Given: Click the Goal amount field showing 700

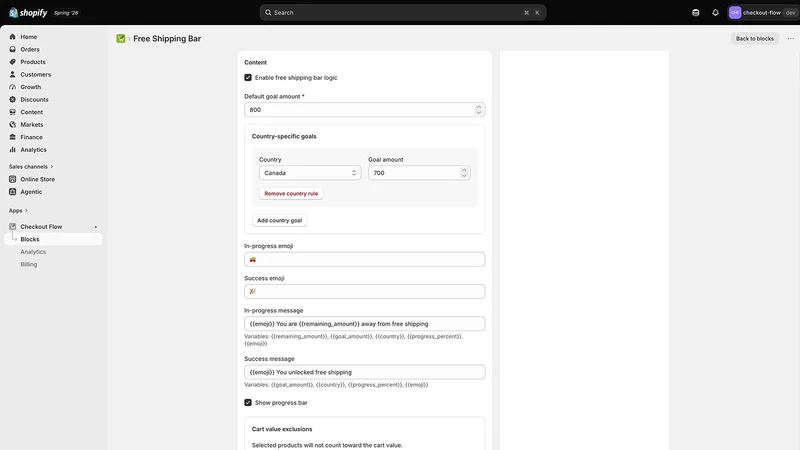Looking at the screenshot, I should click(x=419, y=173).
